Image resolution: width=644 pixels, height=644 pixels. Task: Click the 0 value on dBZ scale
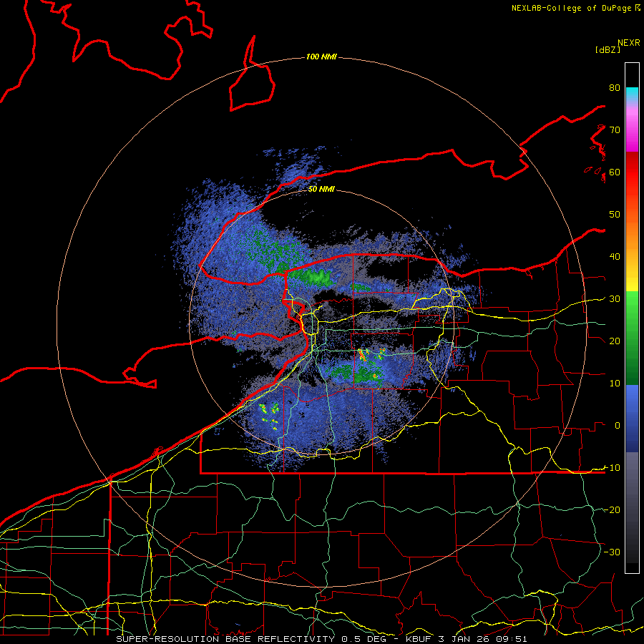pyautogui.click(x=618, y=426)
